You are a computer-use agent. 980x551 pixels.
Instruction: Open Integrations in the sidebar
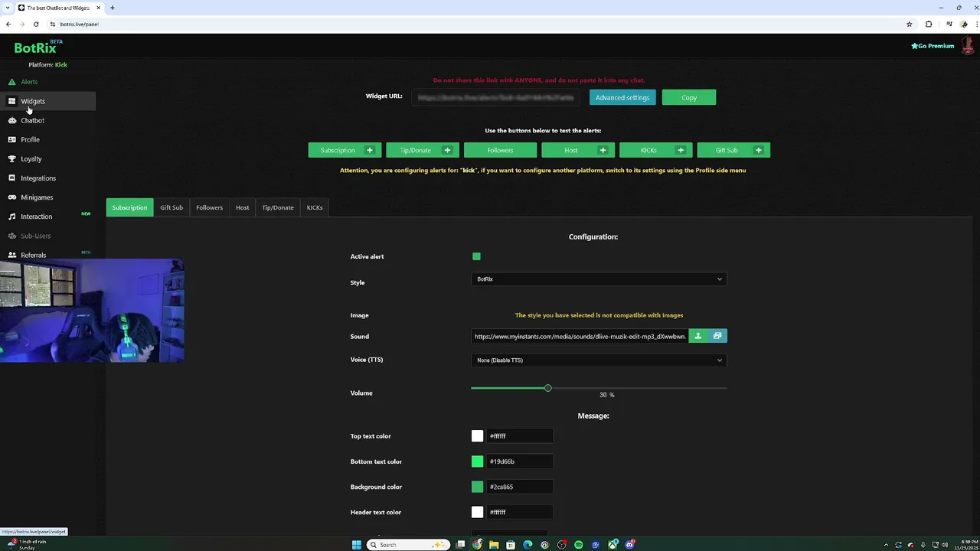(x=38, y=178)
